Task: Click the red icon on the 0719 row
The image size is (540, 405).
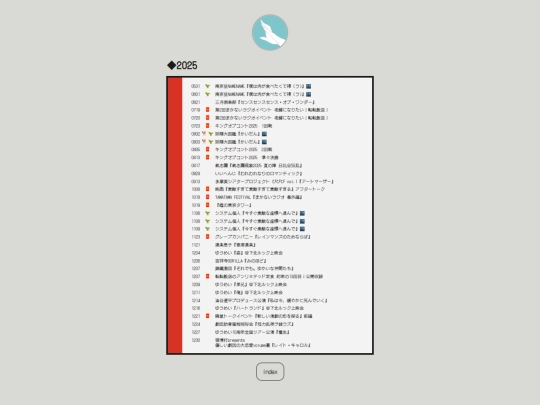Action: tap(207, 110)
